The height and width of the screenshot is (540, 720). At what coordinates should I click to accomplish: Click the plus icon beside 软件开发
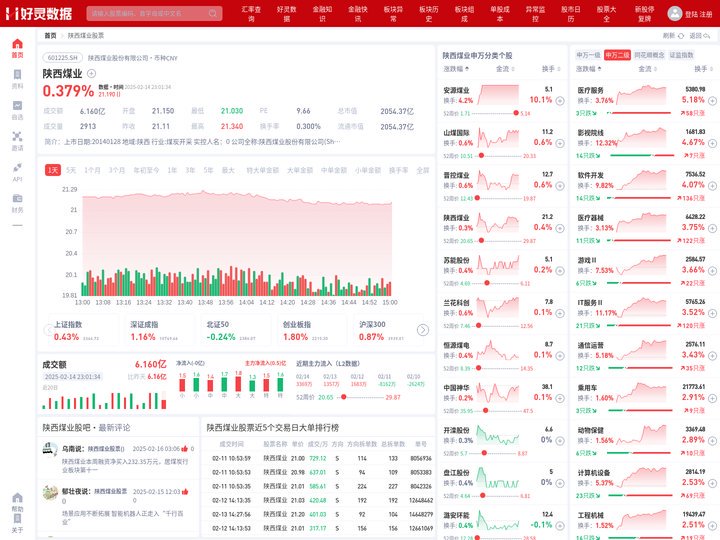coord(712,186)
